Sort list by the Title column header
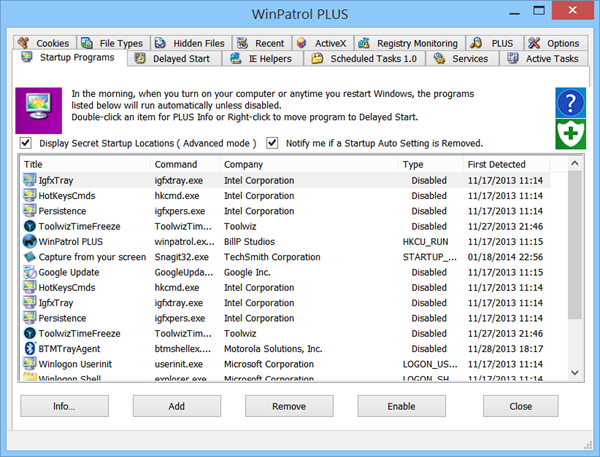 85,164
